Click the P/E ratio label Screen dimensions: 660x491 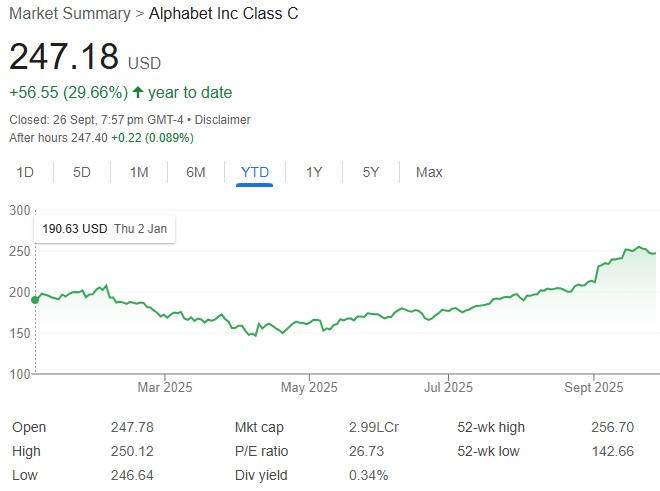coord(260,451)
